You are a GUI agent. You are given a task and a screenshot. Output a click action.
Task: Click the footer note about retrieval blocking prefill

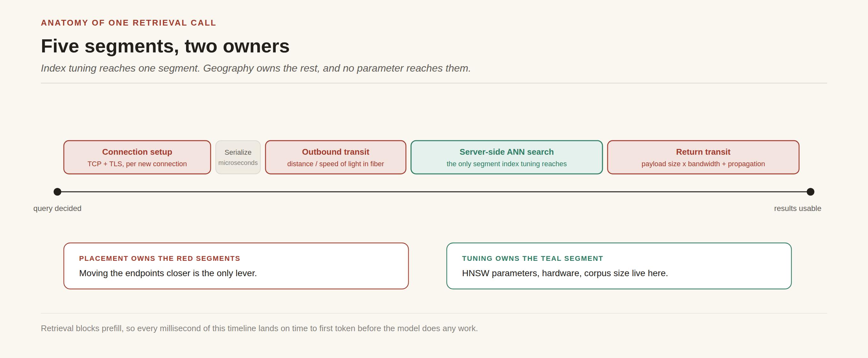(259, 328)
